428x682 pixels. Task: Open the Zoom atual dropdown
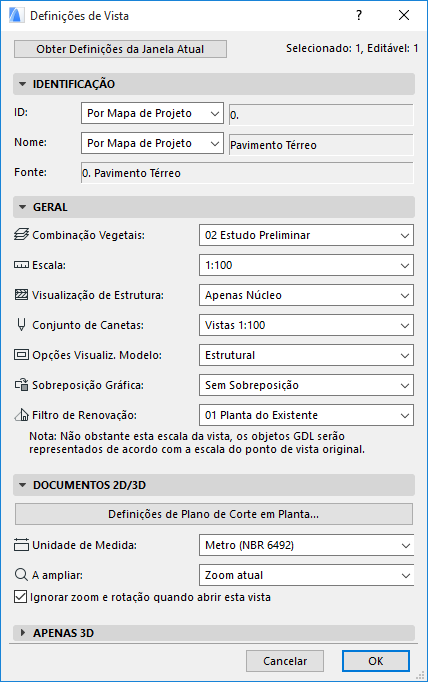(x=306, y=575)
